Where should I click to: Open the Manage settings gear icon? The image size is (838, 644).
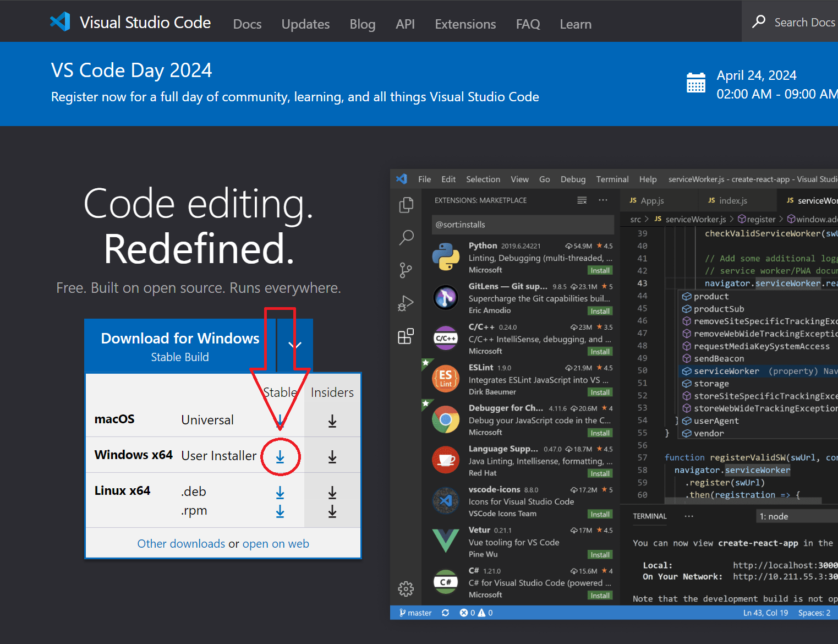[x=406, y=588]
